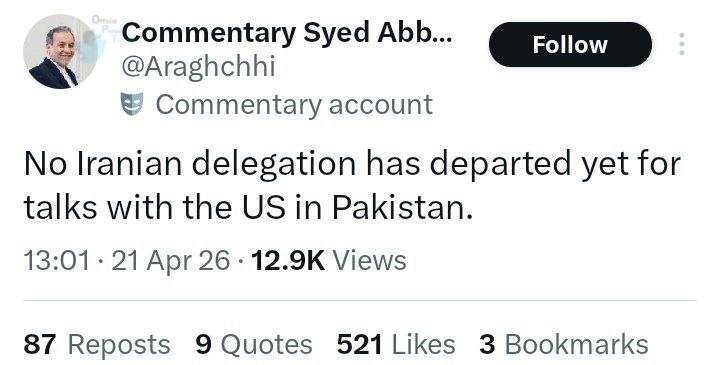
Task: Follow the @Araghchhi account
Action: pos(570,45)
